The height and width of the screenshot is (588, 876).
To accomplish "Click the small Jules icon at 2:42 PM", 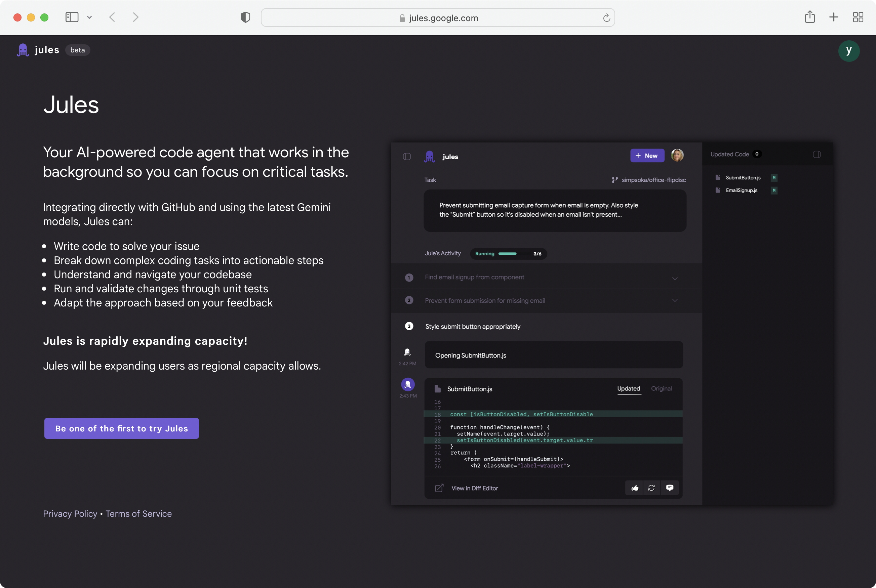I will [x=407, y=352].
